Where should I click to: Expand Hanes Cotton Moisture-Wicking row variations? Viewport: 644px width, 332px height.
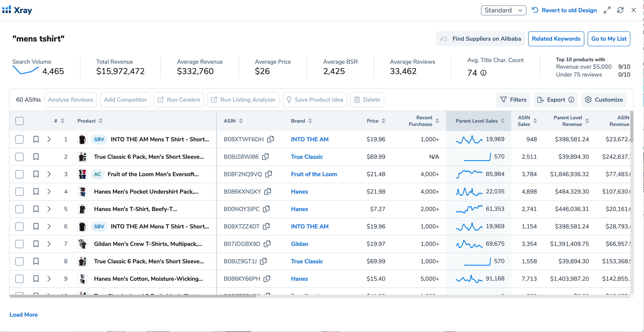click(49, 279)
